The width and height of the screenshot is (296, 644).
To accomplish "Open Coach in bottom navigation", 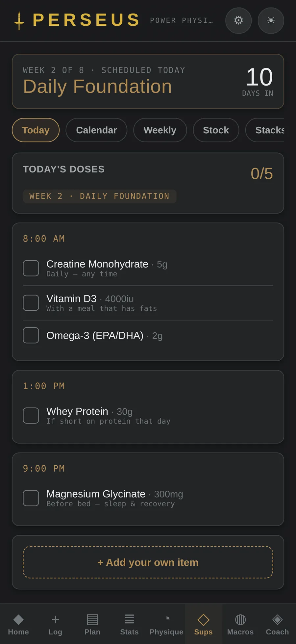I will tap(277, 624).
